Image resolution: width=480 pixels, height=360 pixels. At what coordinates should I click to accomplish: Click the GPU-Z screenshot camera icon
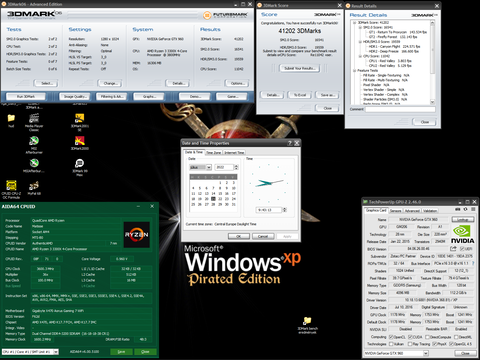(458, 209)
